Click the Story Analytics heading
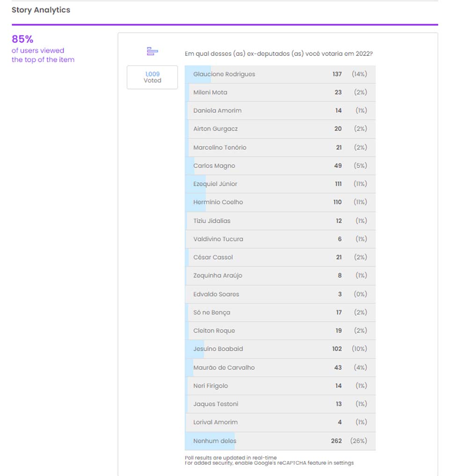Viewport: 449px width, 476px height. [41, 10]
